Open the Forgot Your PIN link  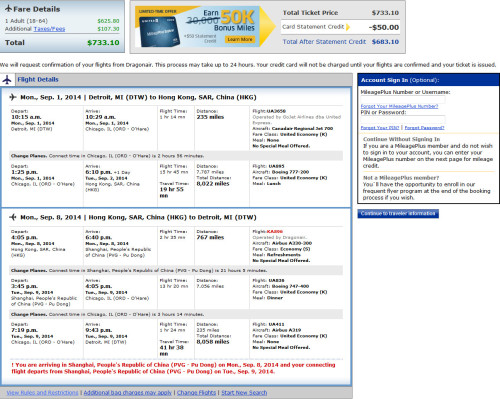point(380,128)
